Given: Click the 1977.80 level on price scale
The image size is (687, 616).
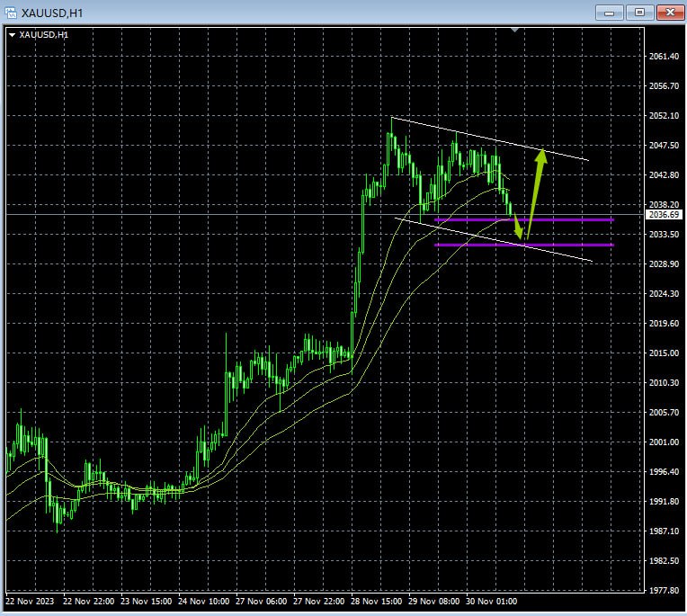Looking at the screenshot, I should coord(662,590).
